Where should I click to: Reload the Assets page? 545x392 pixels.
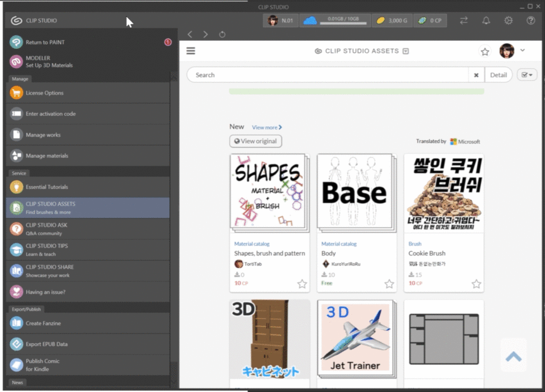(222, 35)
